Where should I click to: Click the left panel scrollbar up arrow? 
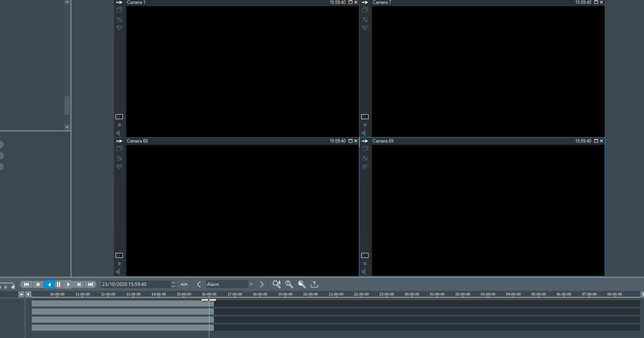coord(67,2)
